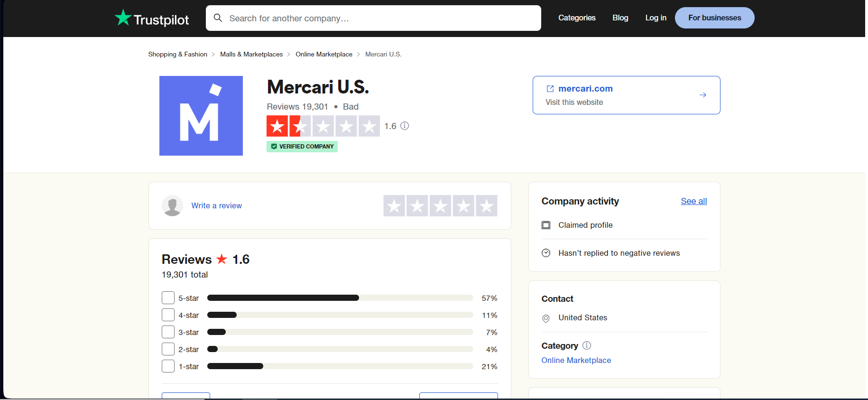The width and height of the screenshot is (868, 400).
Task: Go to the Blog page
Action: pos(620,18)
